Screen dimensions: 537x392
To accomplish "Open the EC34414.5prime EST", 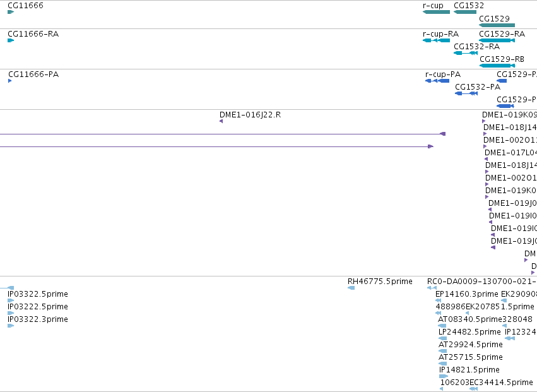I will [473, 389].
